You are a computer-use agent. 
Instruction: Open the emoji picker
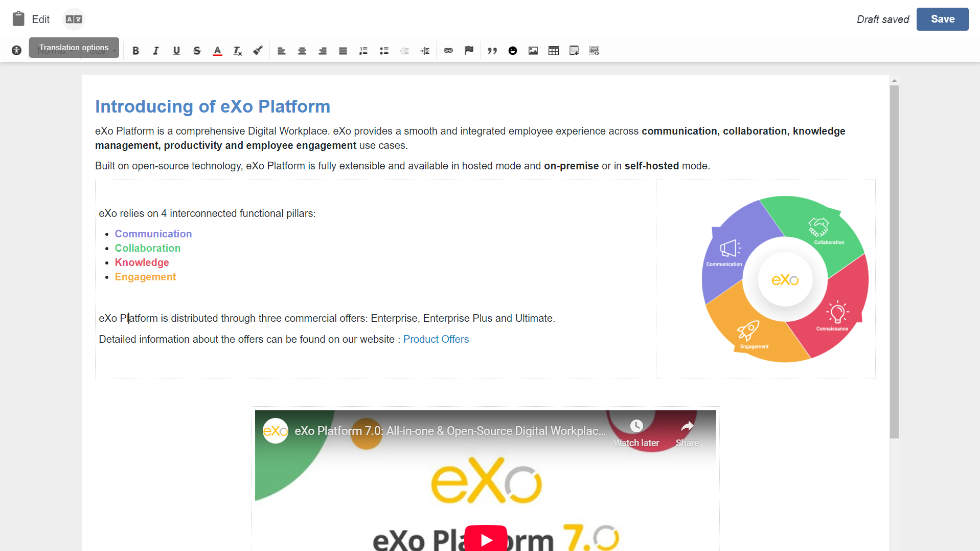click(513, 51)
